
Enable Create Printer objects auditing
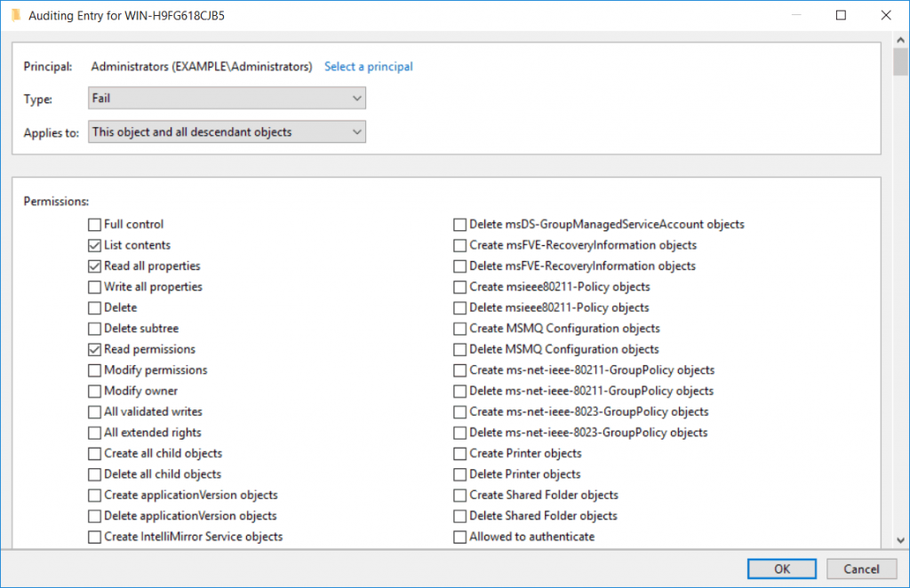(460, 453)
